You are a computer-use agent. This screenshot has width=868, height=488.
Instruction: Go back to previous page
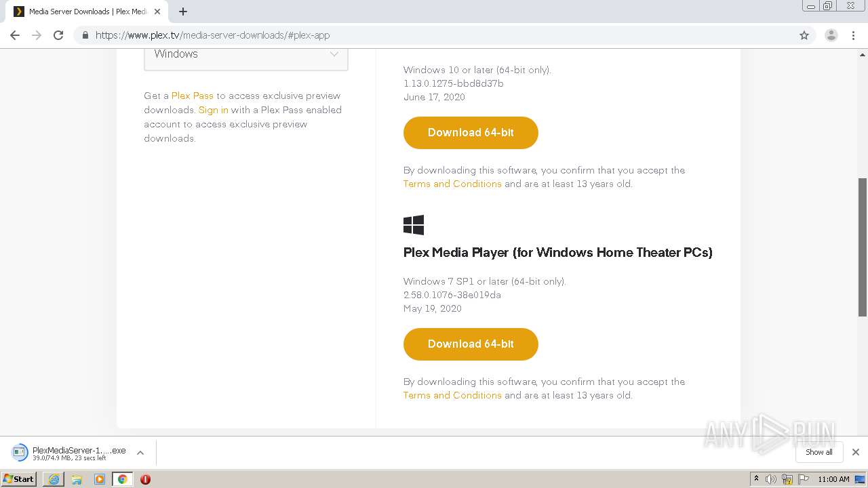coord(15,35)
